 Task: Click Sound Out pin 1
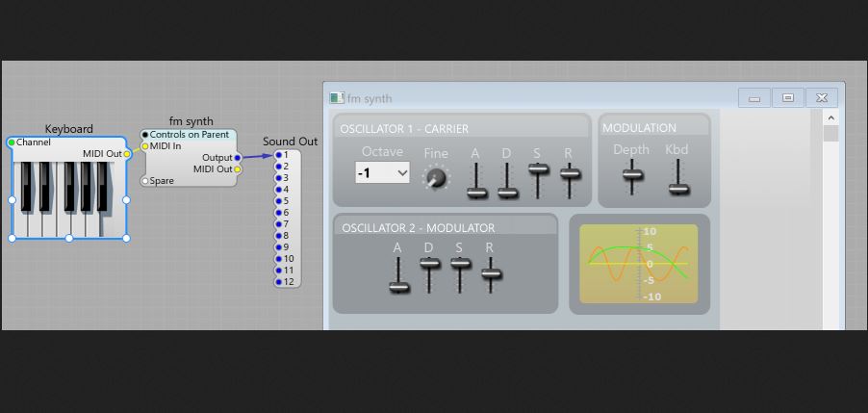pyautogui.click(x=278, y=155)
